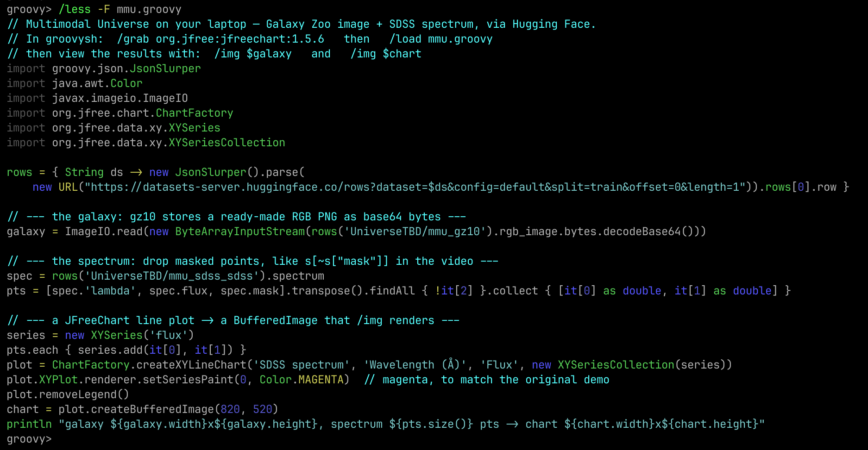This screenshot has height=450, width=868.
Task: Click the 'println' keyword
Action: (x=29, y=424)
